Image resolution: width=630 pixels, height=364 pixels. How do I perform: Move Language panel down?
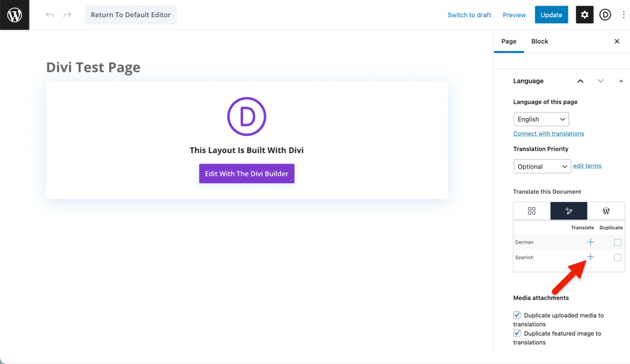[x=600, y=81]
